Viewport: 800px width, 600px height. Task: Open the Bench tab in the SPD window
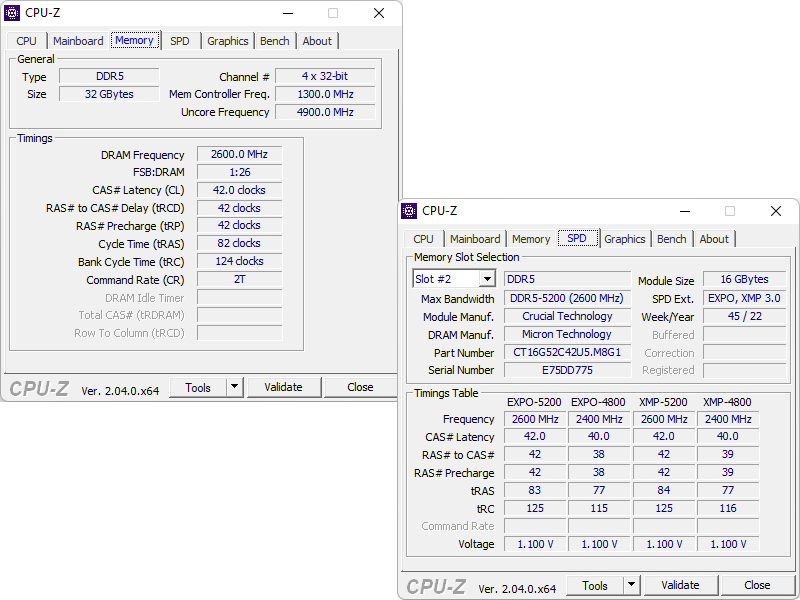click(671, 239)
